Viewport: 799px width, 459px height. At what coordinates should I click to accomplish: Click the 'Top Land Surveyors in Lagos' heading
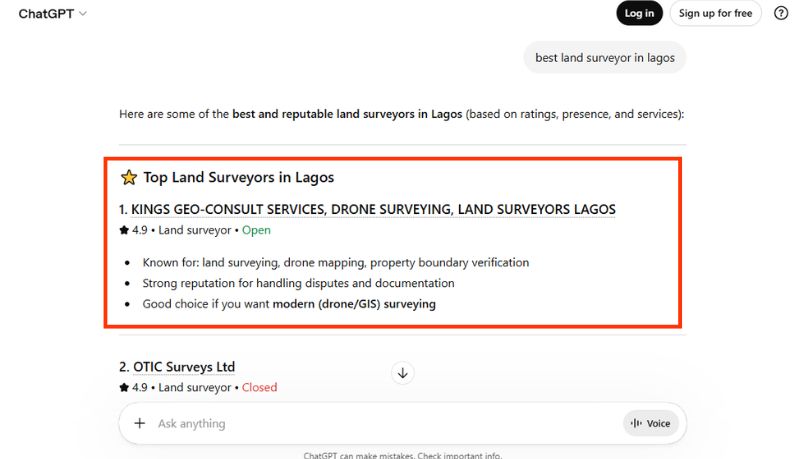tap(238, 177)
